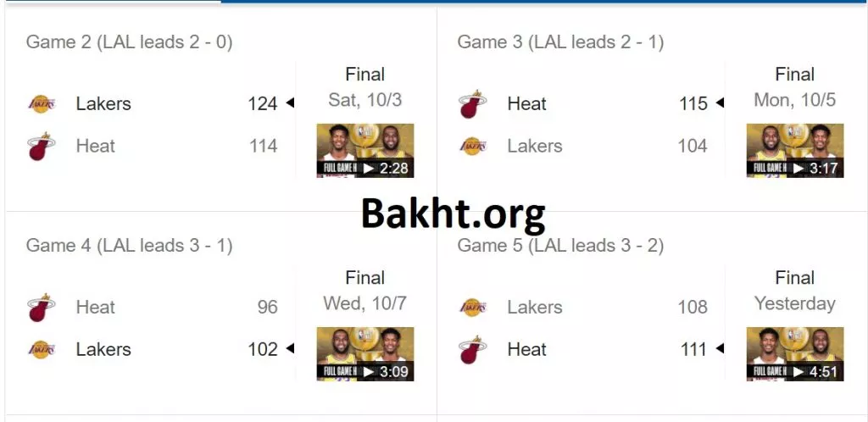Click the Lakers logo in Game 5
The width and height of the screenshot is (868, 422).
[x=472, y=308]
